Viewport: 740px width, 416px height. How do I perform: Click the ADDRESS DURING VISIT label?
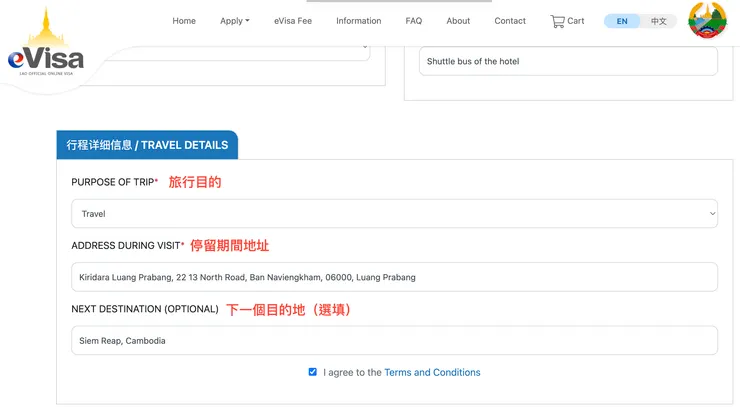tap(126, 246)
